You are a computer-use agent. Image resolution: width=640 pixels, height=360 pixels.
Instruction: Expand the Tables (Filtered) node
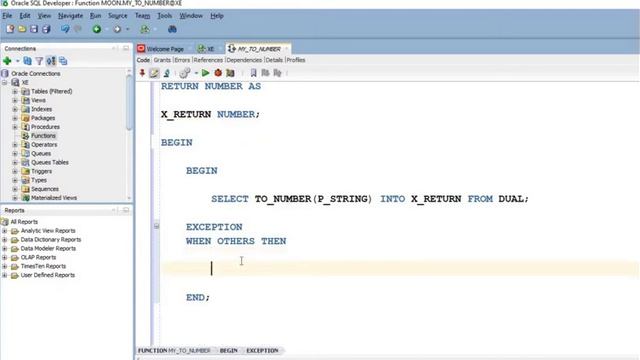tap(15, 91)
